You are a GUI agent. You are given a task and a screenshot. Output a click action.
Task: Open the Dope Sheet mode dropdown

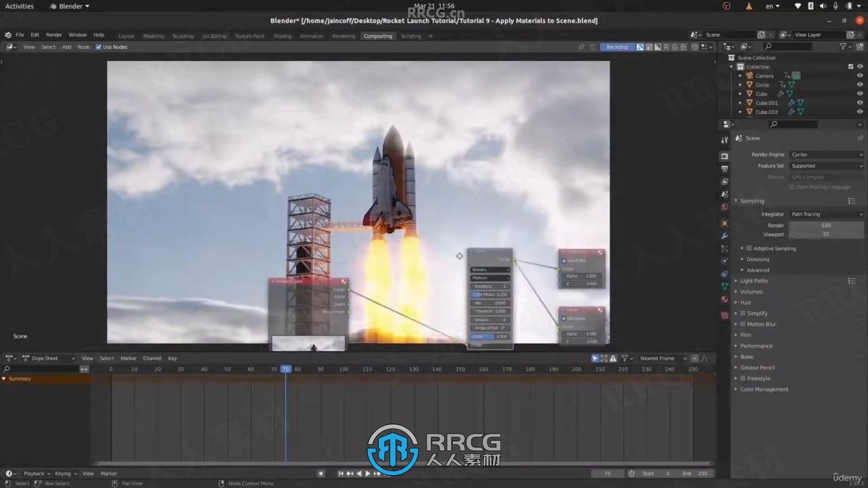click(50, 358)
